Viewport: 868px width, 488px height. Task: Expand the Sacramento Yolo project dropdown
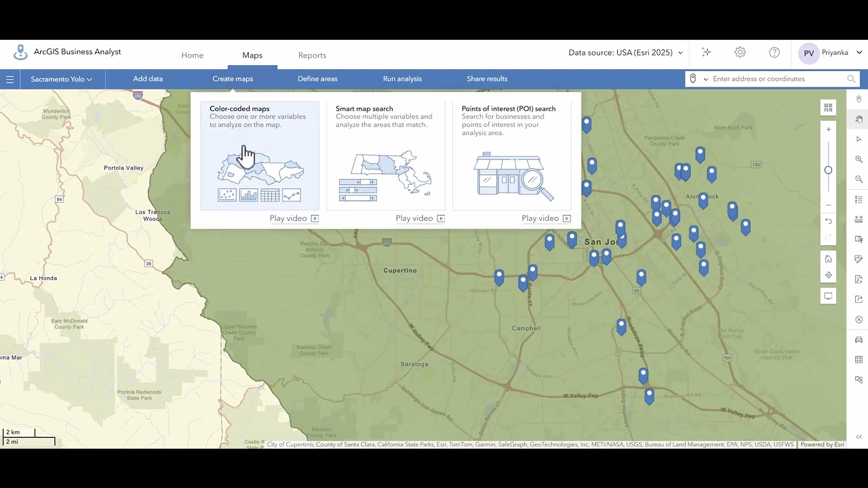pyautogui.click(x=61, y=79)
